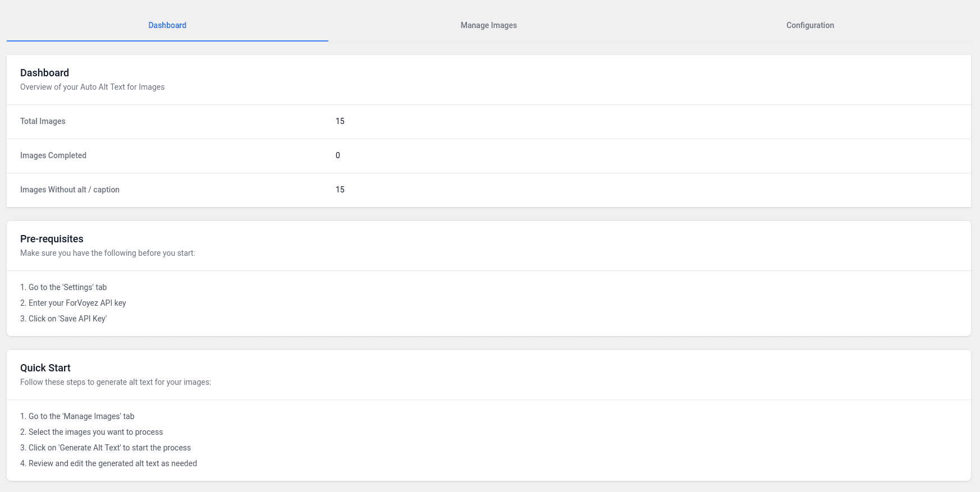Click the Pre-requisites heading
Viewport: 980px width, 492px height.
coord(52,239)
